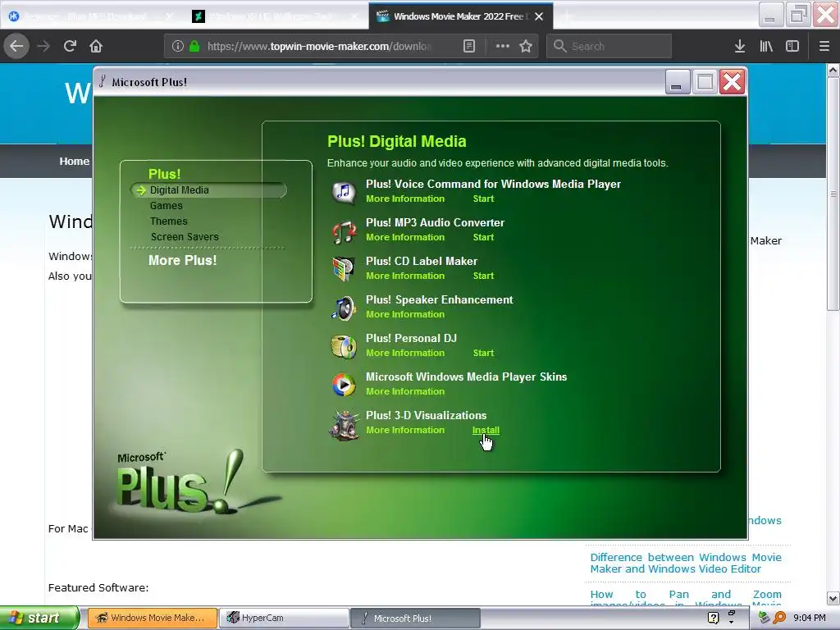
Task: Toggle the Firefox sidebar icon
Action: [792, 46]
